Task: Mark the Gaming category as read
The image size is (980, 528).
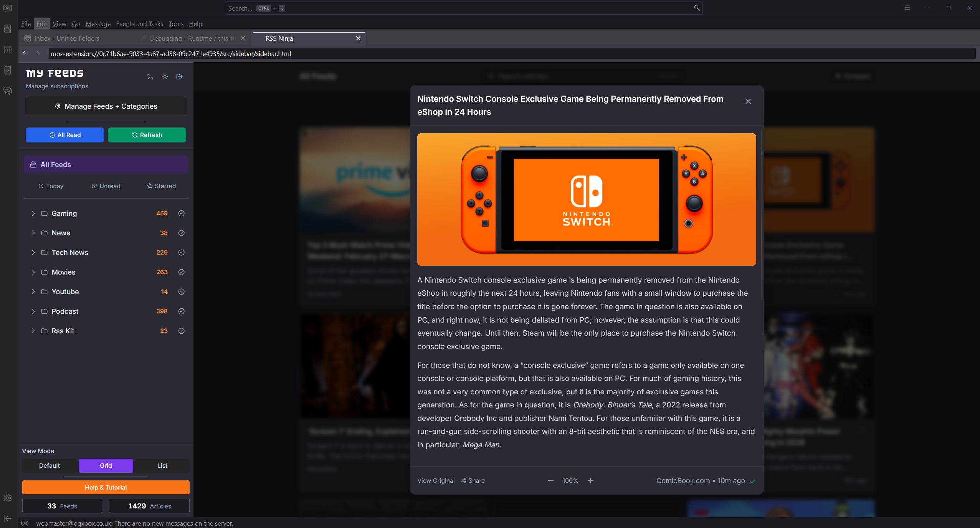Action: coord(182,213)
